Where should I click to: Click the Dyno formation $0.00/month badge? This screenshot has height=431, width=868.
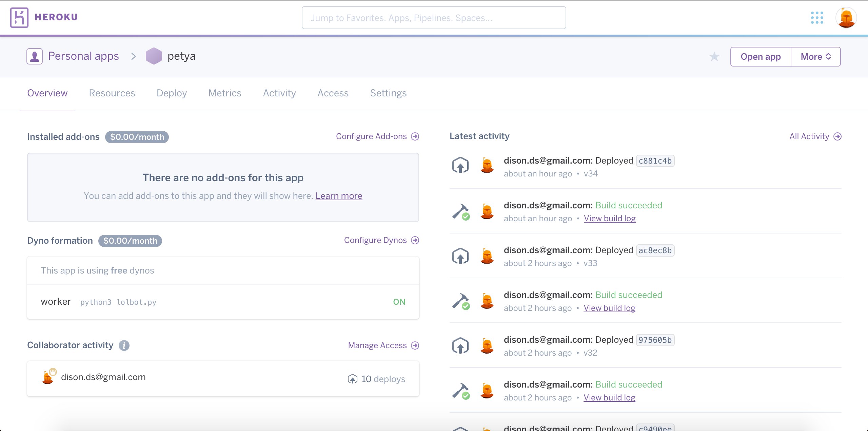[x=130, y=241]
